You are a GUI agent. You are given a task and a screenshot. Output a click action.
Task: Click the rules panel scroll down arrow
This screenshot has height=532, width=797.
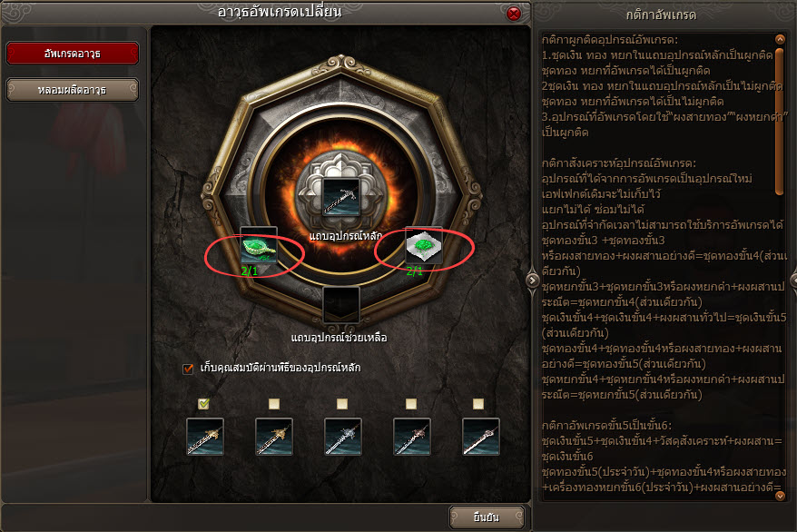[781, 496]
